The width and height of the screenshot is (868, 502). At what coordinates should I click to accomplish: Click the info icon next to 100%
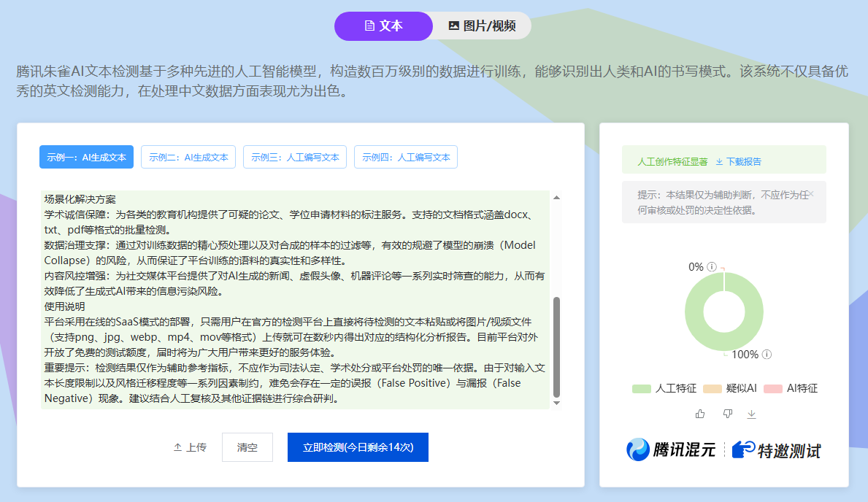click(x=767, y=355)
